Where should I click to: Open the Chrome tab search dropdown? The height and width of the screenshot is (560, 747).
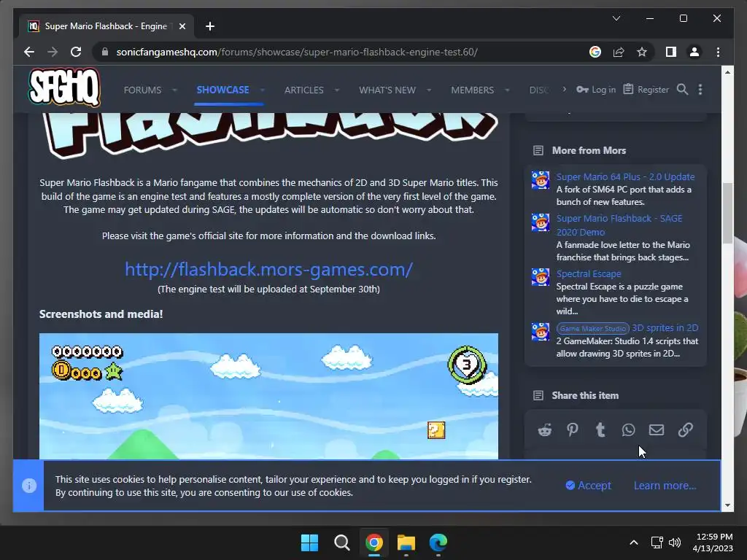pyautogui.click(x=616, y=18)
